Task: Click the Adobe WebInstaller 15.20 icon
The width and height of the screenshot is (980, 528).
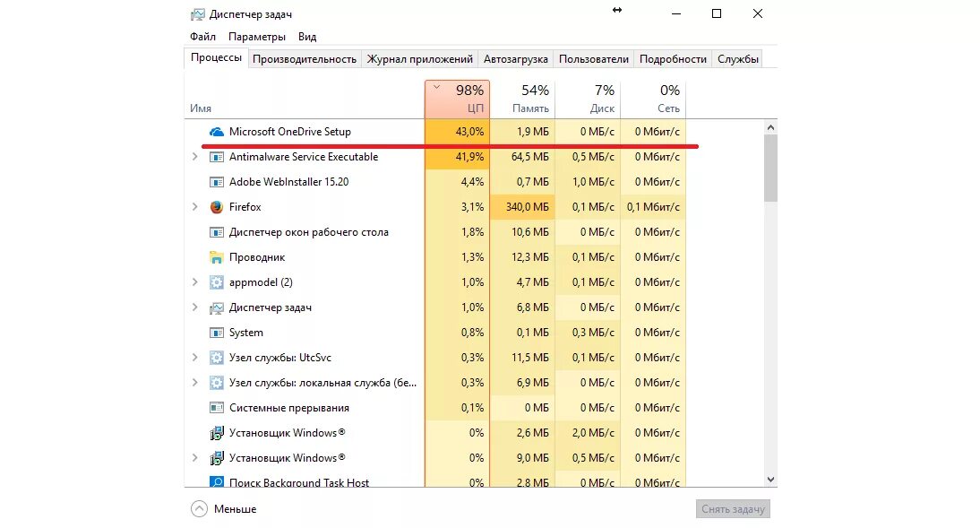Action: [216, 182]
